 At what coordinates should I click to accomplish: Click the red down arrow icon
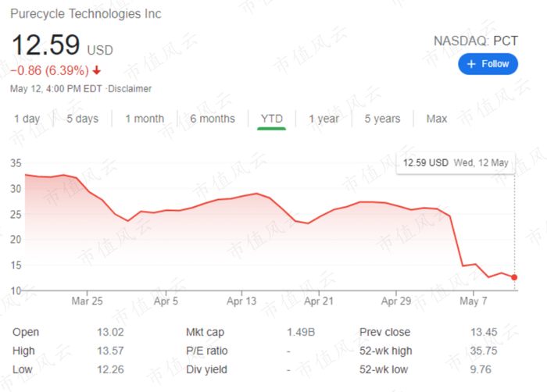(x=96, y=70)
